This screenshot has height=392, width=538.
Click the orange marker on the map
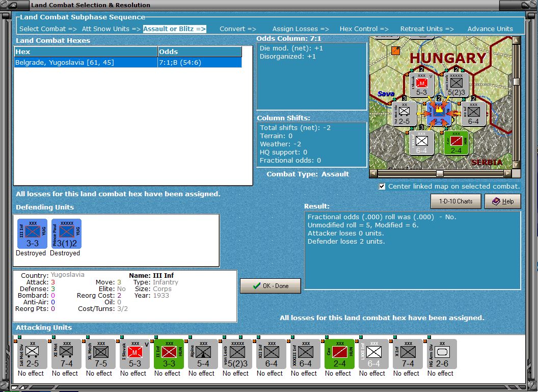click(396, 50)
